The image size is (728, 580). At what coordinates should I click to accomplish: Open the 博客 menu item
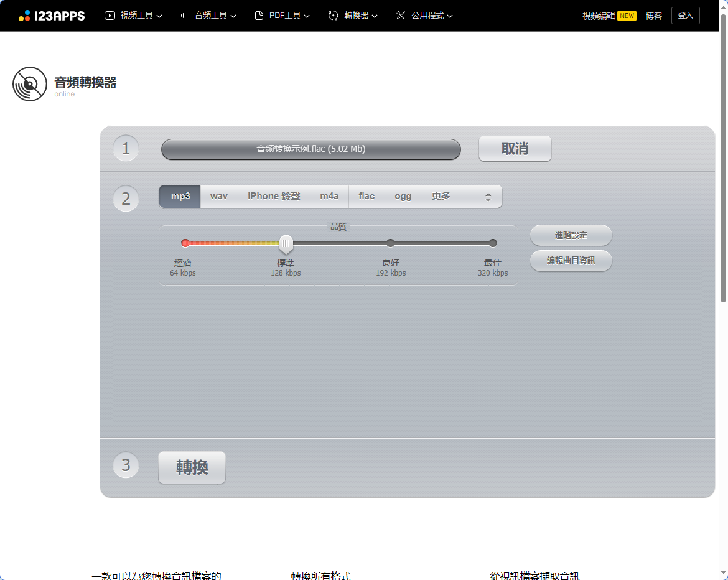653,16
